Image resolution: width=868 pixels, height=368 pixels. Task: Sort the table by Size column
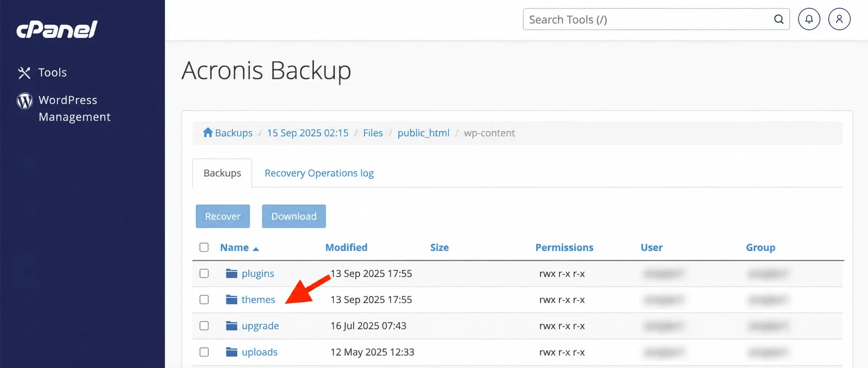(x=439, y=247)
